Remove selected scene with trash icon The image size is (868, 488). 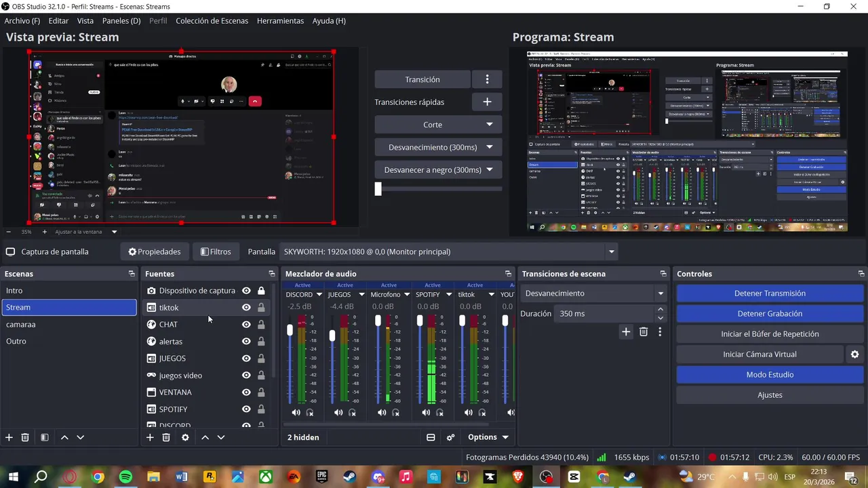(25, 438)
